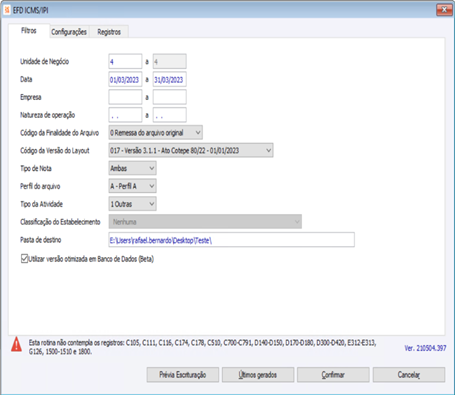The width and height of the screenshot is (455, 395).
Task: Click the Unidade de Negócio end field
Action: [170, 61]
